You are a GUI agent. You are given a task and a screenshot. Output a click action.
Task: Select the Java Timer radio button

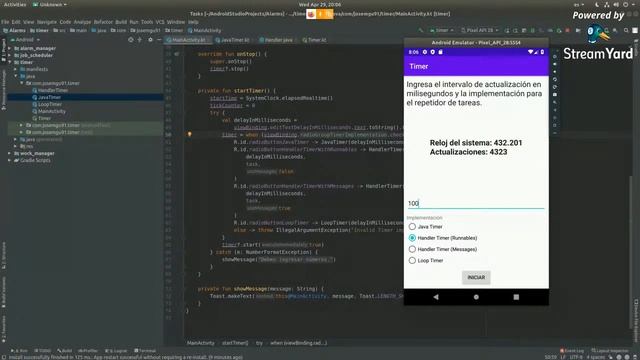click(x=412, y=227)
